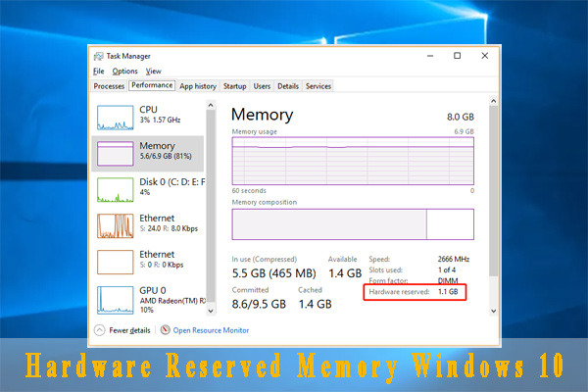Image resolution: width=588 pixels, height=392 pixels.
Task: Click the CPU '3% 1.57 GHz' text
Action: (160, 120)
